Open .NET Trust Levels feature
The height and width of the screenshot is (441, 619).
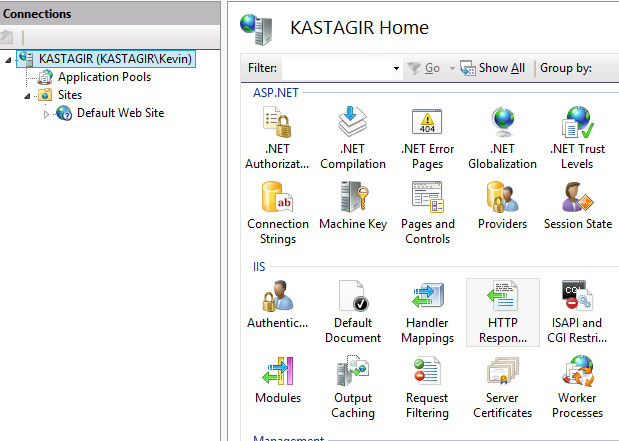pyautogui.click(x=577, y=138)
